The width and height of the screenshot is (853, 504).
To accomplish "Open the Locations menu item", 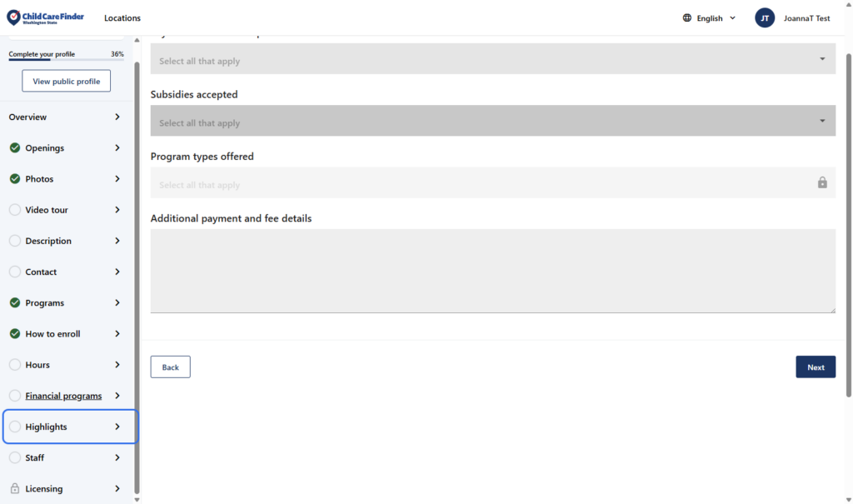I will (122, 18).
